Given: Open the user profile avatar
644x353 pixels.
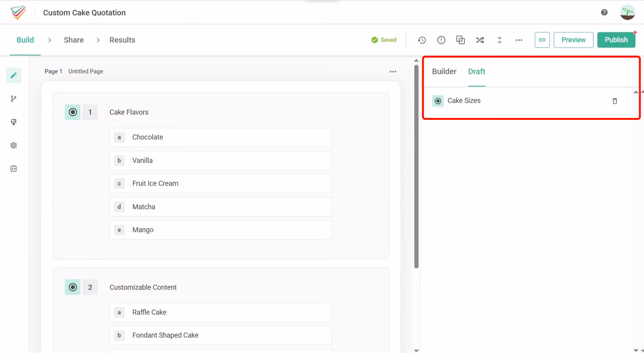Looking at the screenshot, I should pos(627,12).
